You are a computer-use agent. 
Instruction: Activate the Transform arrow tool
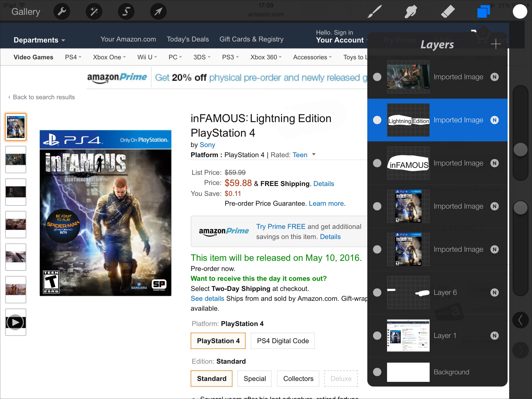158,11
